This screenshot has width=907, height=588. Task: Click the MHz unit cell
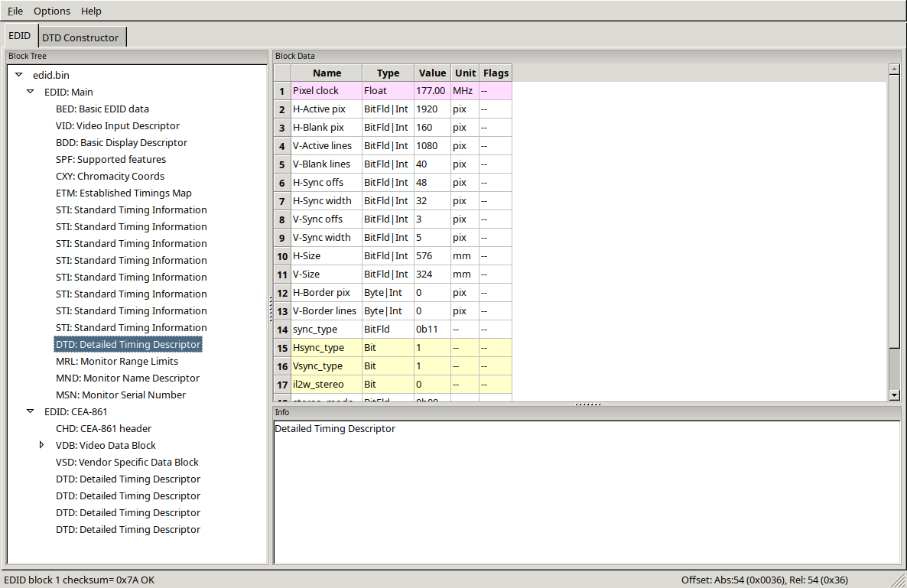(x=465, y=91)
